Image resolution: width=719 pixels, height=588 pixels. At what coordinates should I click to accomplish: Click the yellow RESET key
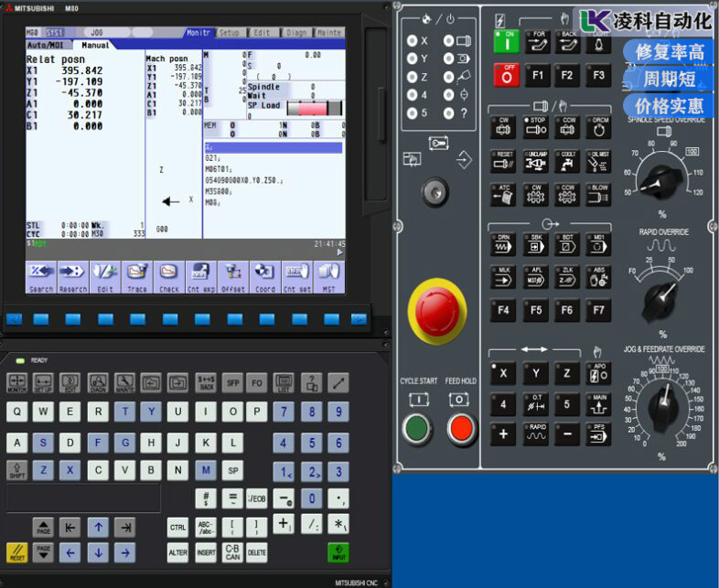pyautogui.click(x=17, y=552)
